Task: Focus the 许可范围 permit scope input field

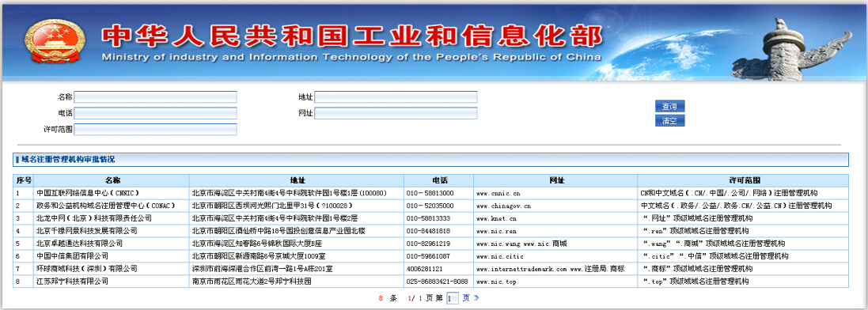Action: (x=156, y=129)
